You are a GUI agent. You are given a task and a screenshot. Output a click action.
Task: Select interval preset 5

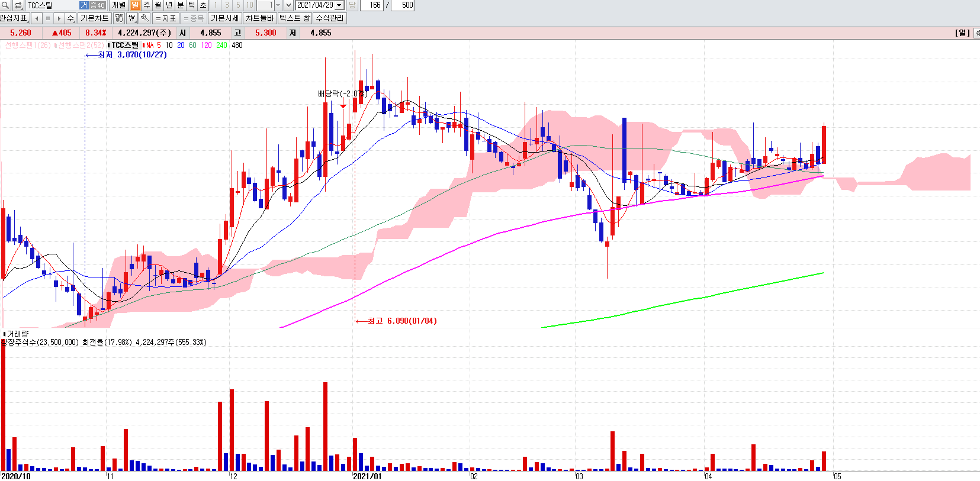pos(238,5)
